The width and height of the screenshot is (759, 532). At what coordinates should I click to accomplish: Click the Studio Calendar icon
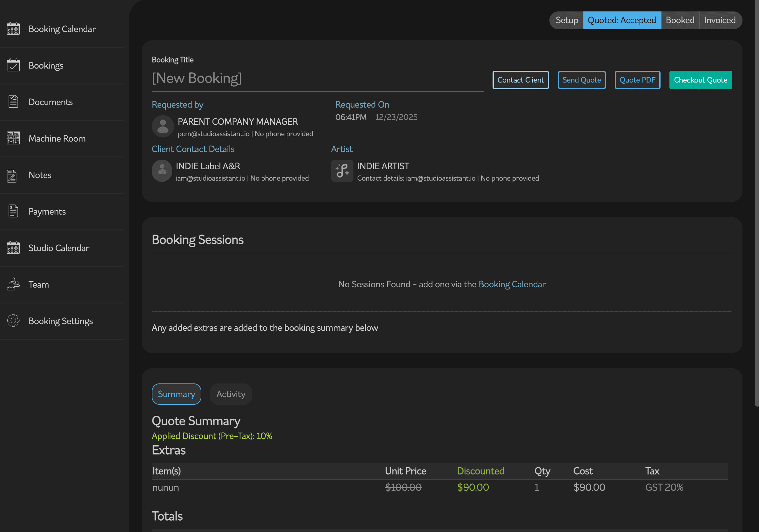coord(13,248)
